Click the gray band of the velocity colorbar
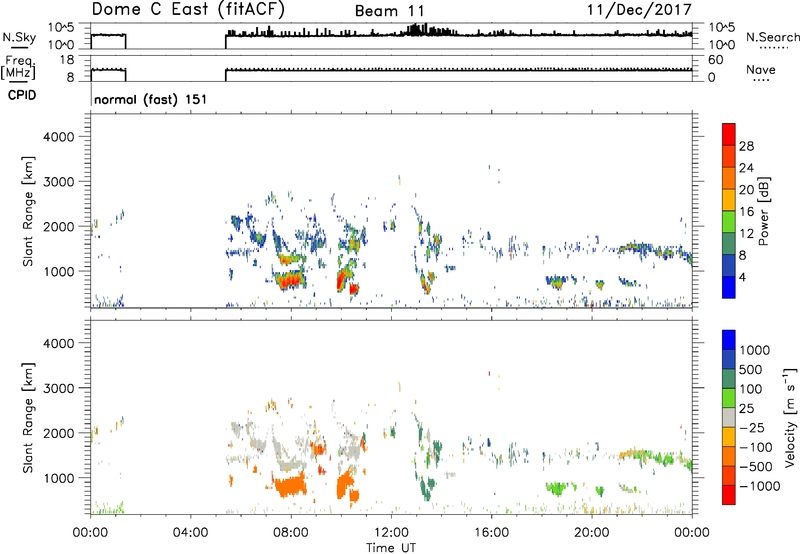 (x=729, y=418)
